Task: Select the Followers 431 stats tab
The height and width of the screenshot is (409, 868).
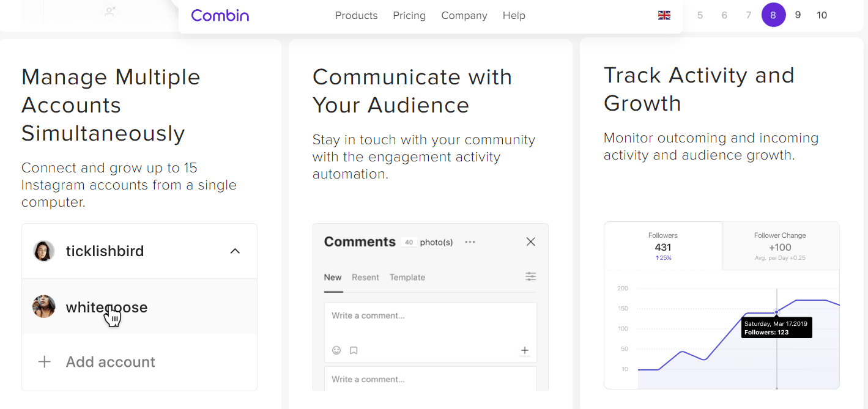Action: pos(663,246)
